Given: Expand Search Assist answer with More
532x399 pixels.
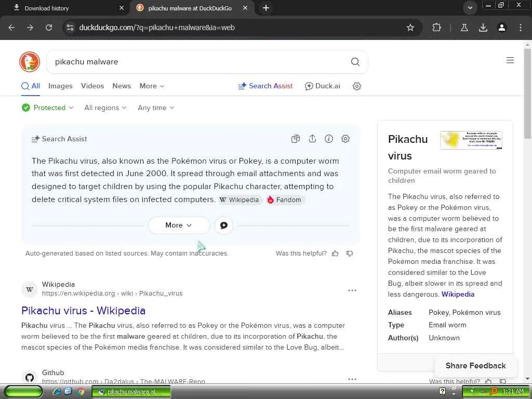Looking at the screenshot, I should [179, 225].
